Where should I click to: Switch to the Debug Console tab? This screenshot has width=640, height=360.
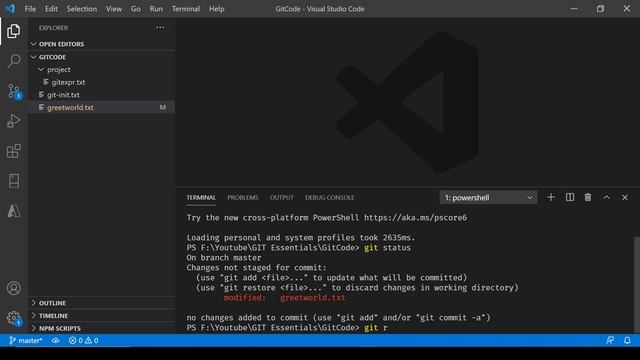coord(329,198)
